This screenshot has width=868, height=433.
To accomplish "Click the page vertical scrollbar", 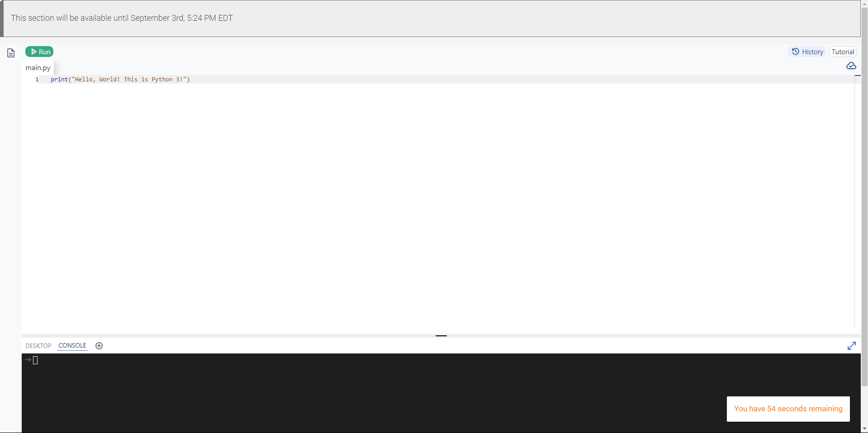I will (864, 194).
